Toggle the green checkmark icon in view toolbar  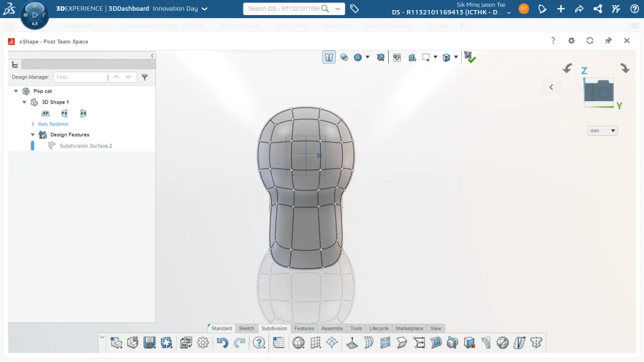(470, 57)
